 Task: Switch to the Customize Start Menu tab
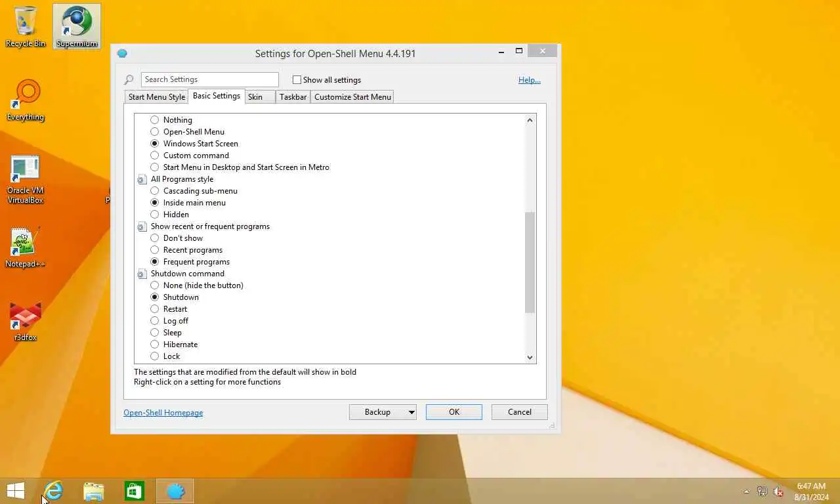coord(352,97)
